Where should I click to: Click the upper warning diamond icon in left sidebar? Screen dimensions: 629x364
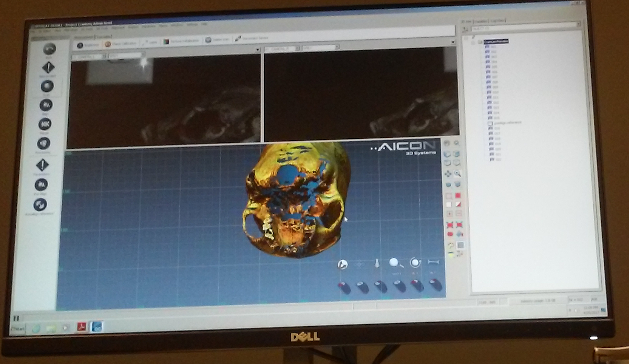(x=48, y=67)
